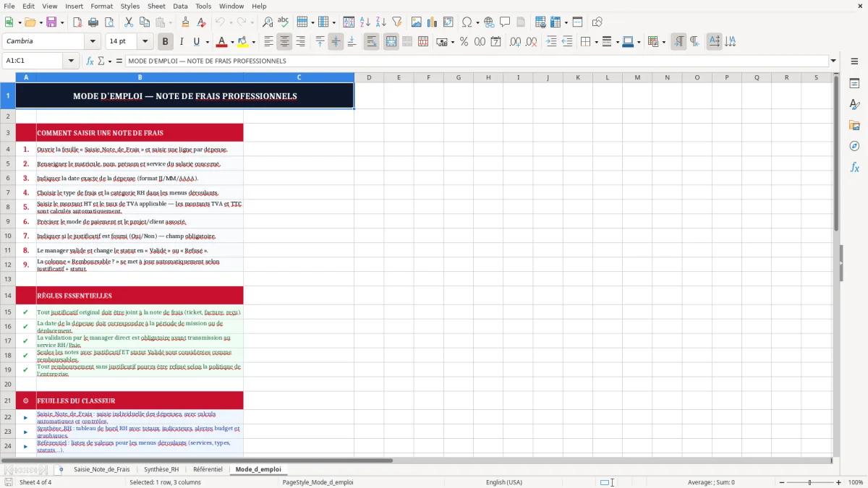Toggle Italic formatting
The image size is (868, 488).
tap(181, 42)
